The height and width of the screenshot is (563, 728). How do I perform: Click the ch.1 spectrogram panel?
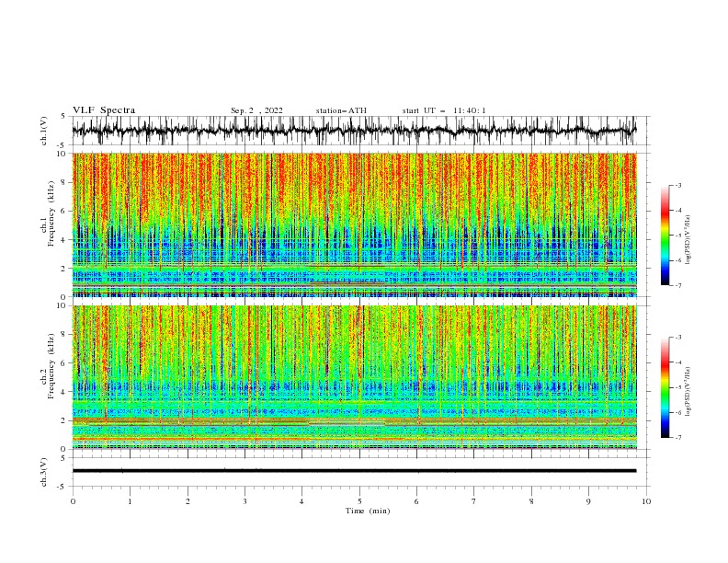click(355, 224)
